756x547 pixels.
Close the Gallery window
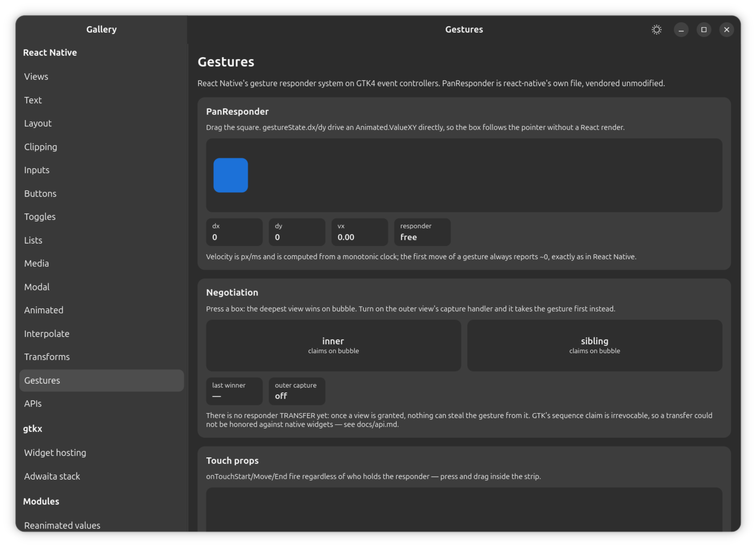coord(726,30)
